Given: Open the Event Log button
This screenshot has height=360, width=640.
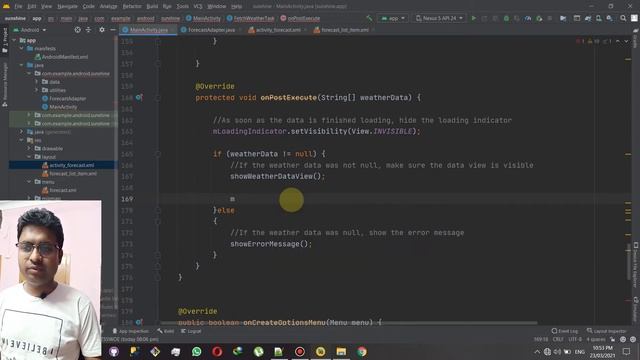Looking at the screenshot, I should 564,331.
